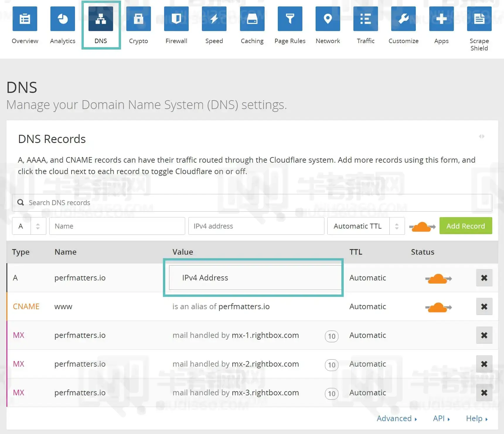Viewport: 504px width, 434px height.
Task: Switch to the Crypto tab label
Action: pyautogui.click(x=139, y=41)
